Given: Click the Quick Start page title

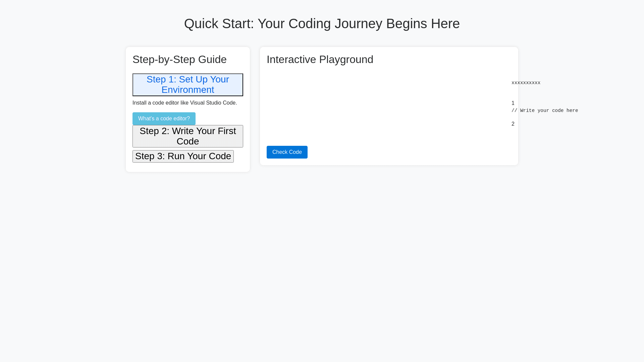Looking at the screenshot, I should 322,23.
